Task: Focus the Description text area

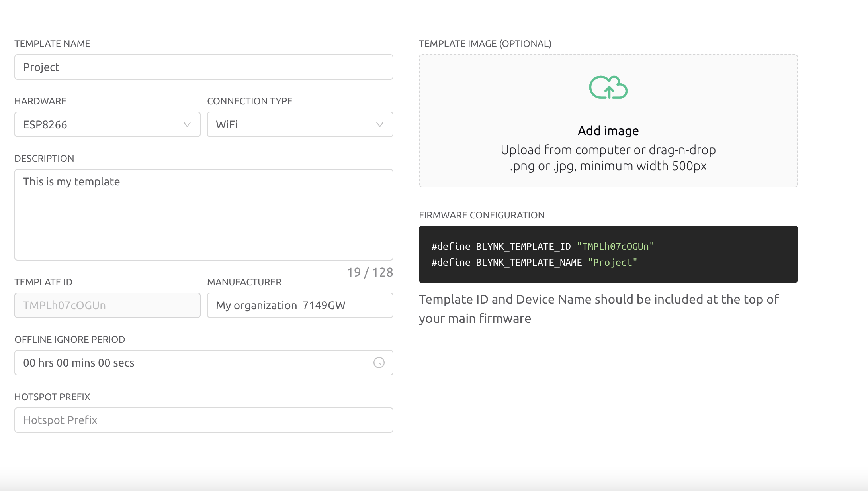Action: click(203, 215)
